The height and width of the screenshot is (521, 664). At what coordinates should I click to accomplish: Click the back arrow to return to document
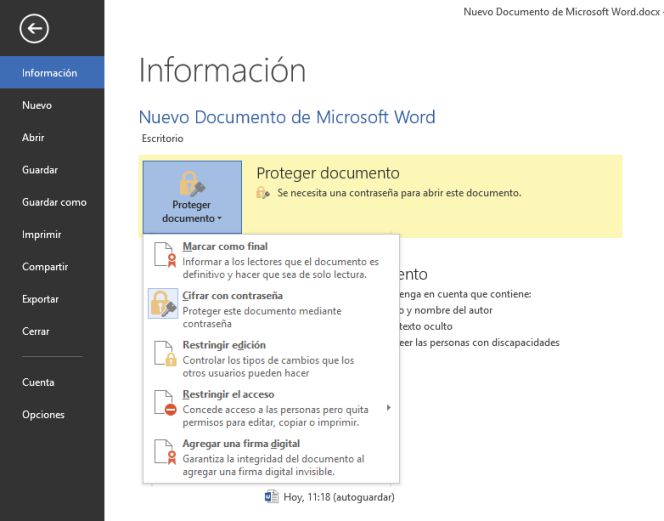[34, 28]
